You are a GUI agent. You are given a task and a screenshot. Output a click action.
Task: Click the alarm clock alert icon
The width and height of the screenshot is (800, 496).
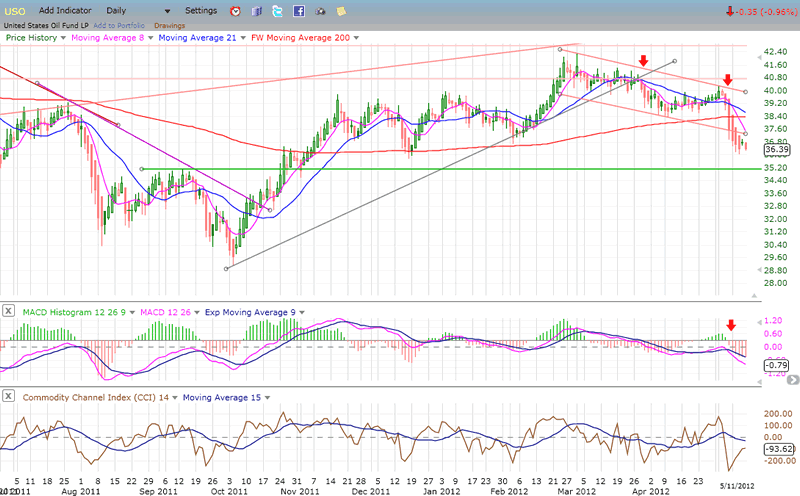234,11
